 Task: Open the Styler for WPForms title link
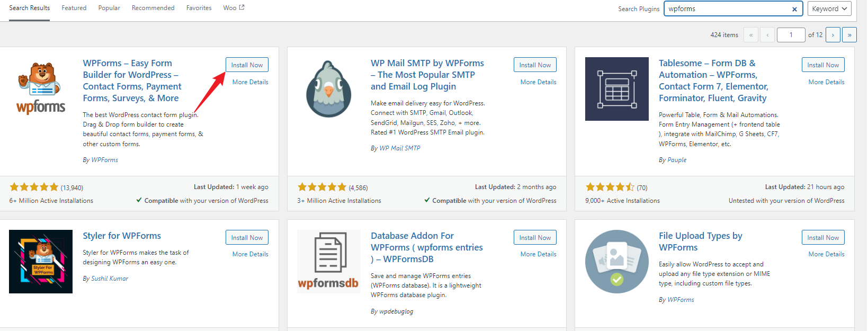click(122, 236)
